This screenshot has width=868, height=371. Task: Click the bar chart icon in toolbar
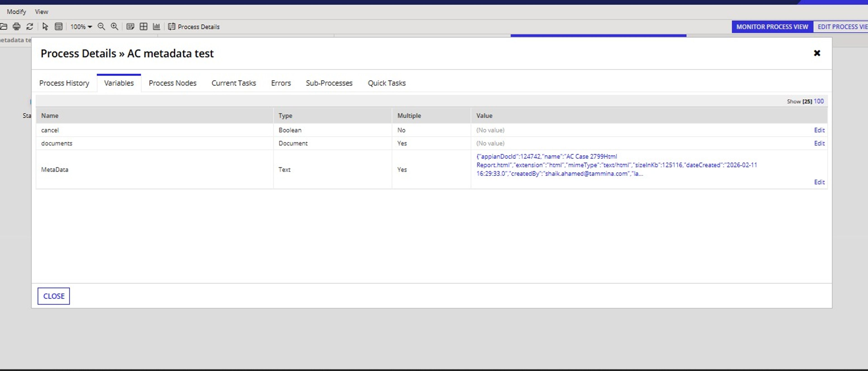pyautogui.click(x=156, y=27)
